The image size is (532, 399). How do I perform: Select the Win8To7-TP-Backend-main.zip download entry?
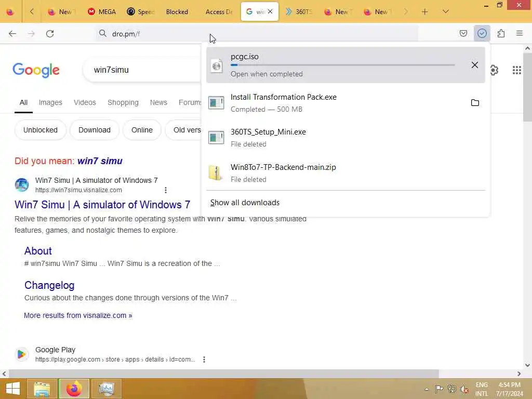pos(345,172)
